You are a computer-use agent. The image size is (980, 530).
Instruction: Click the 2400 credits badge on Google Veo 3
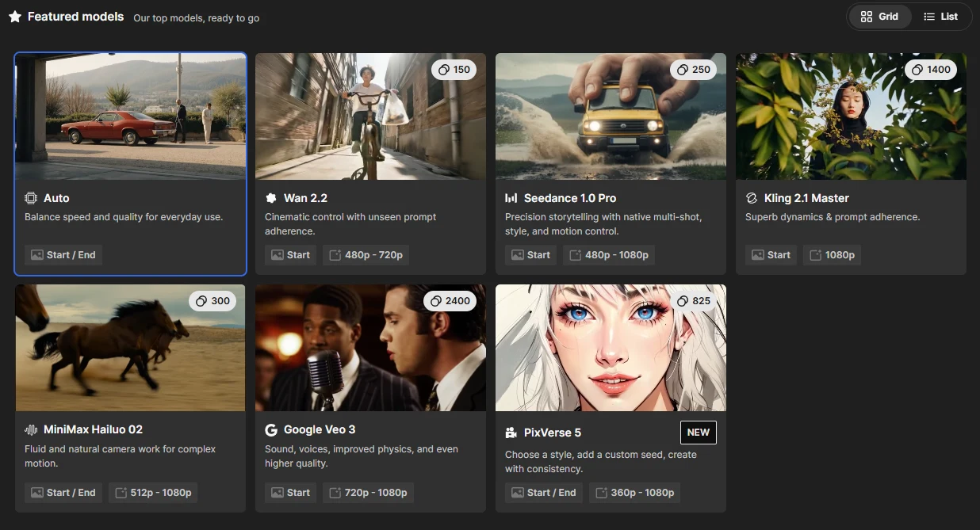[450, 301]
